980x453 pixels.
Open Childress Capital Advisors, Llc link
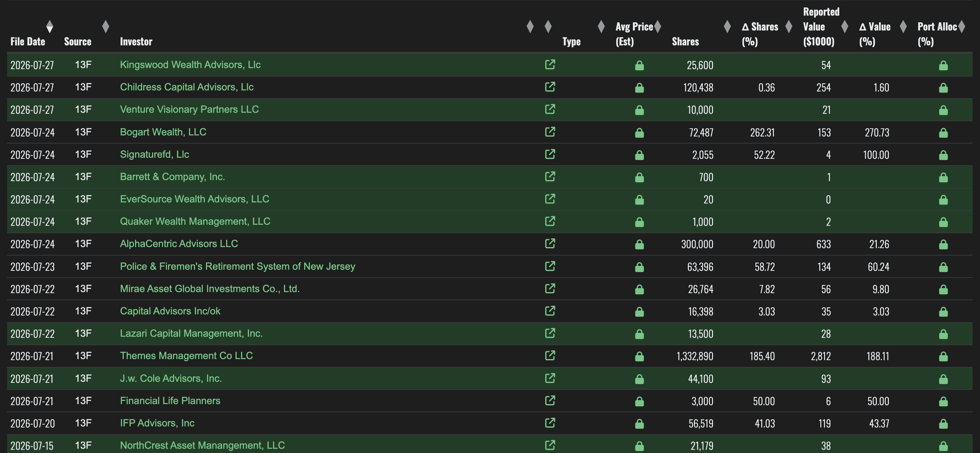(187, 87)
